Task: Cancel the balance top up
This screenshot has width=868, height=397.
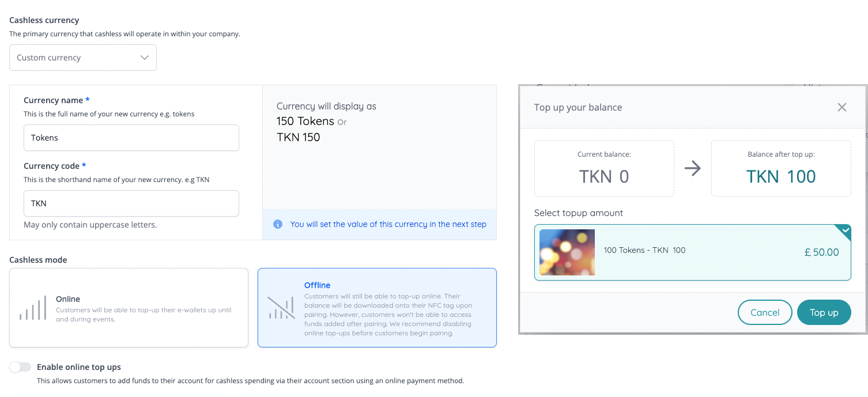Action: point(765,312)
